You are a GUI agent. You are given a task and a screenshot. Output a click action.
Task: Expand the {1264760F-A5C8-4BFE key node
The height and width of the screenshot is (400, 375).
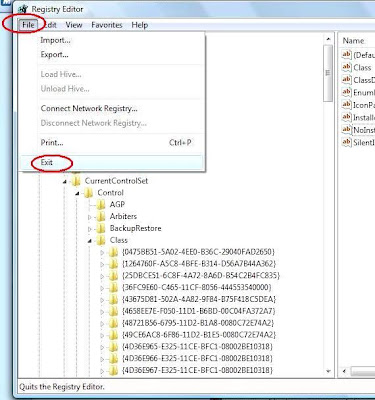(x=102, y=265)
